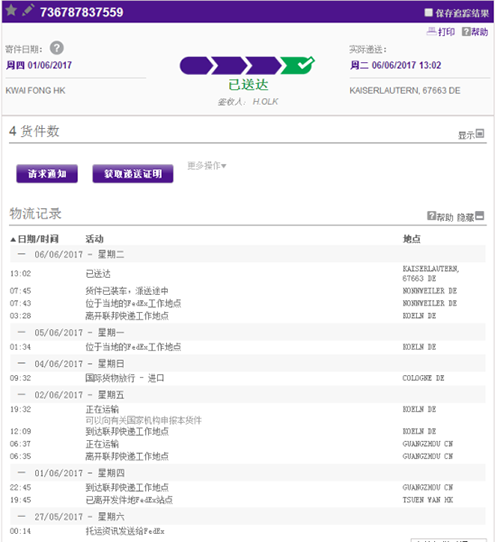
Task: Click the pencil edit nickname icon
Action: [28, 10]
